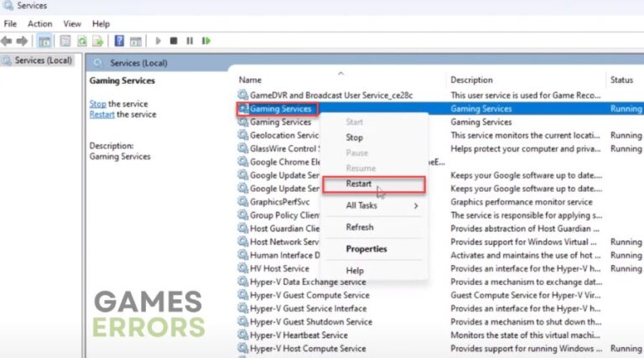Screen dimensions: 644x358
Task: Click the Export List toolbar icon
Action: coord(98,40)
